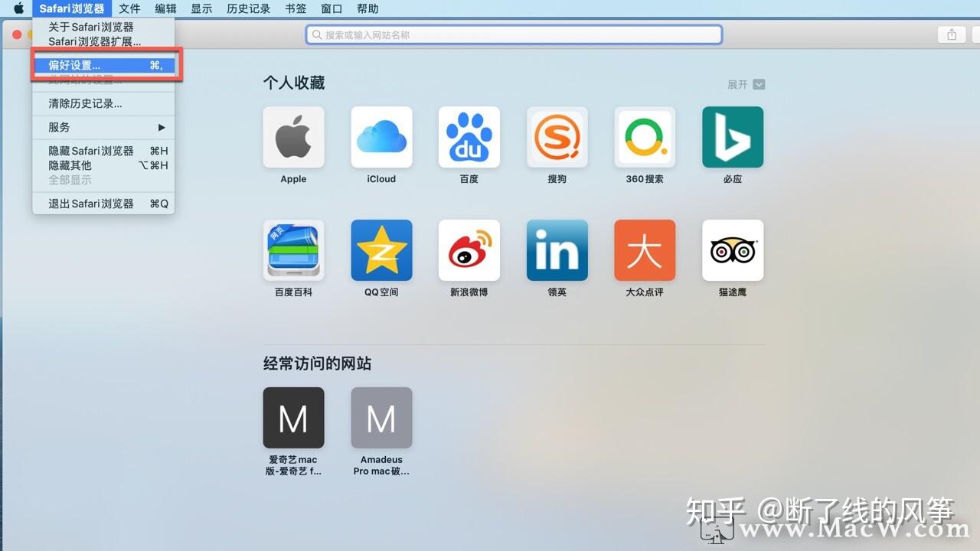
Task: Click the search or address input field
Action: 513,34
